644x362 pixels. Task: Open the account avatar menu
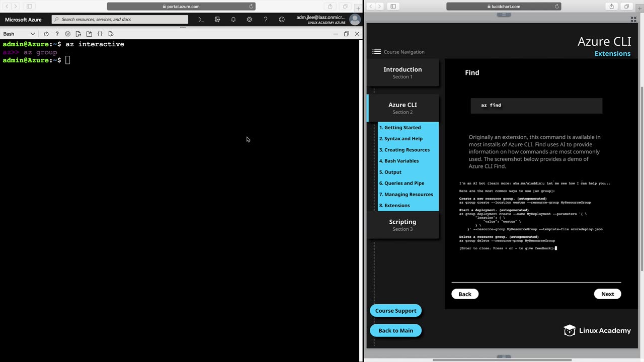355,20
